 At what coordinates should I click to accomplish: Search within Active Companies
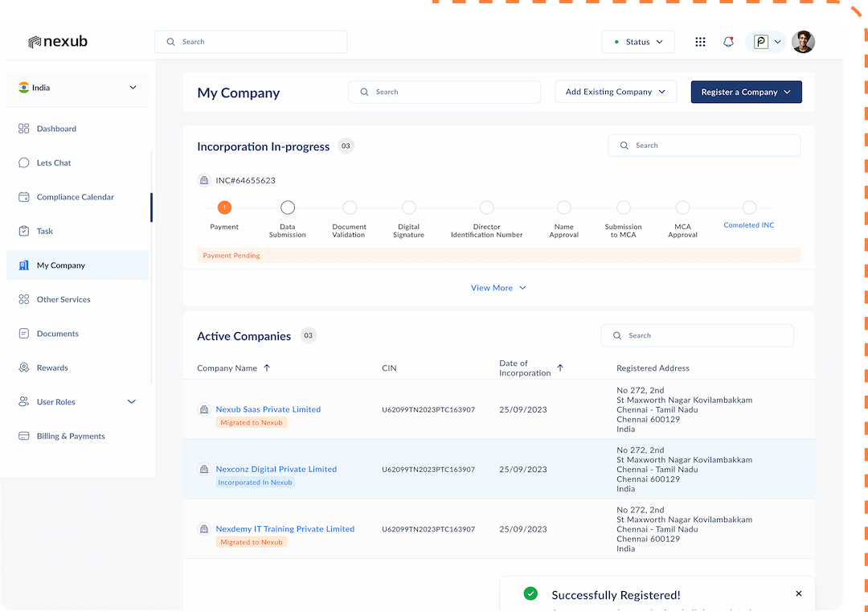(x=697, y=335)
